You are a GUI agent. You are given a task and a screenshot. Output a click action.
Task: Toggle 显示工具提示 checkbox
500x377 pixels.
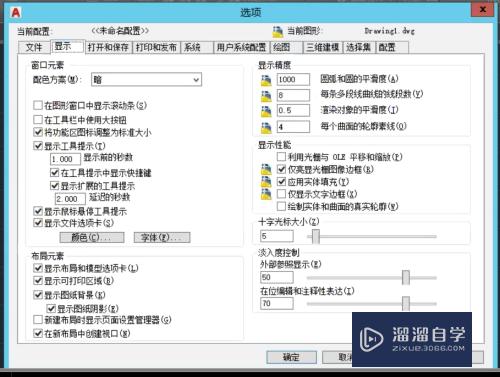pyautogui.click(x=38, y=146)
